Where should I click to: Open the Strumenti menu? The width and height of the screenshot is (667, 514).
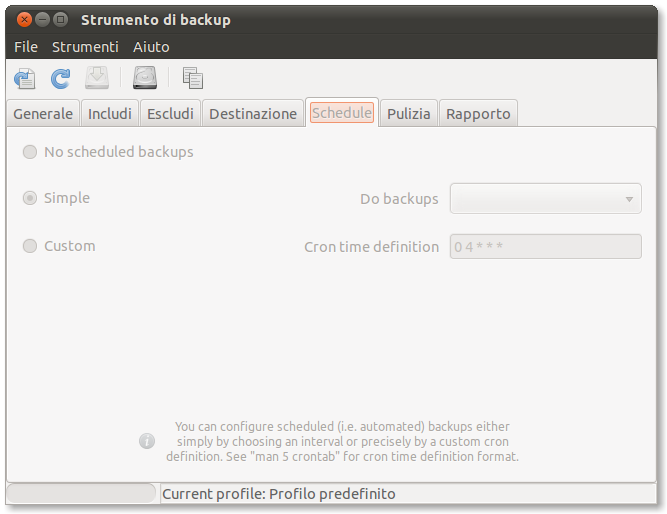coord(85,47)
